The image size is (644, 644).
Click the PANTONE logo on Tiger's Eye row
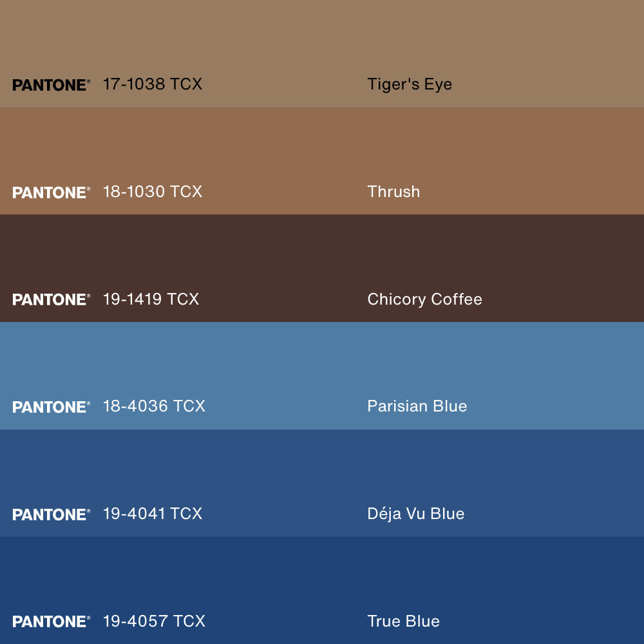pyautogui.click(x=51, y=85)
